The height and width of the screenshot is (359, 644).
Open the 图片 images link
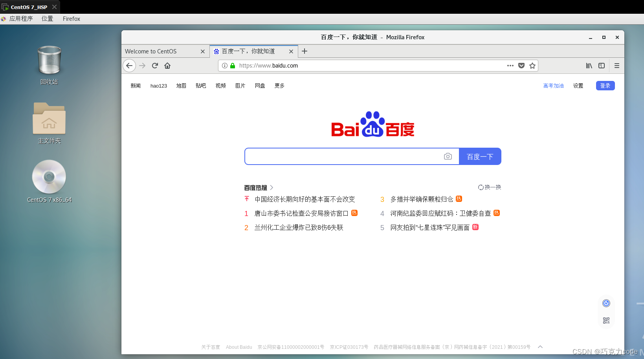[240, 86]
